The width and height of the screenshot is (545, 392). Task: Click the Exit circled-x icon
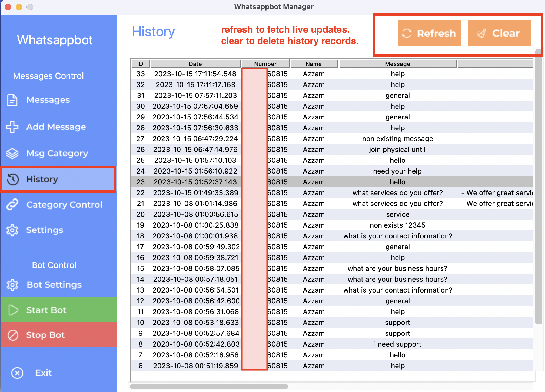(17, 373)
